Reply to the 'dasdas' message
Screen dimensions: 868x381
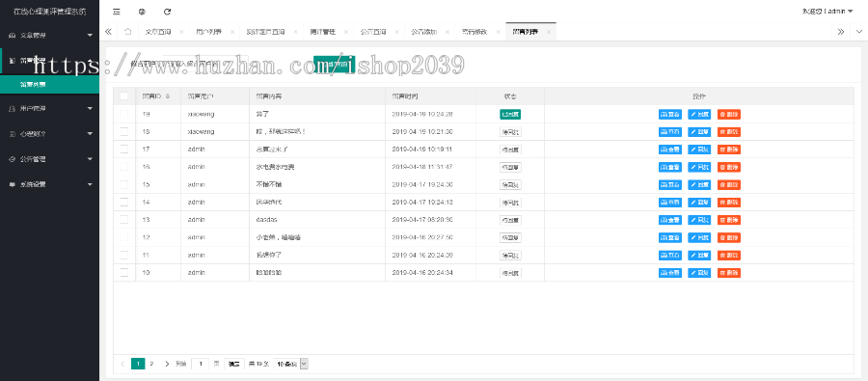tap(699, 220)
